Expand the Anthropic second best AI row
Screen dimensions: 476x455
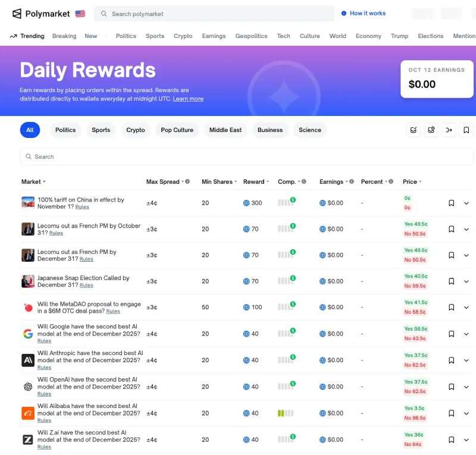pos(466,360)
